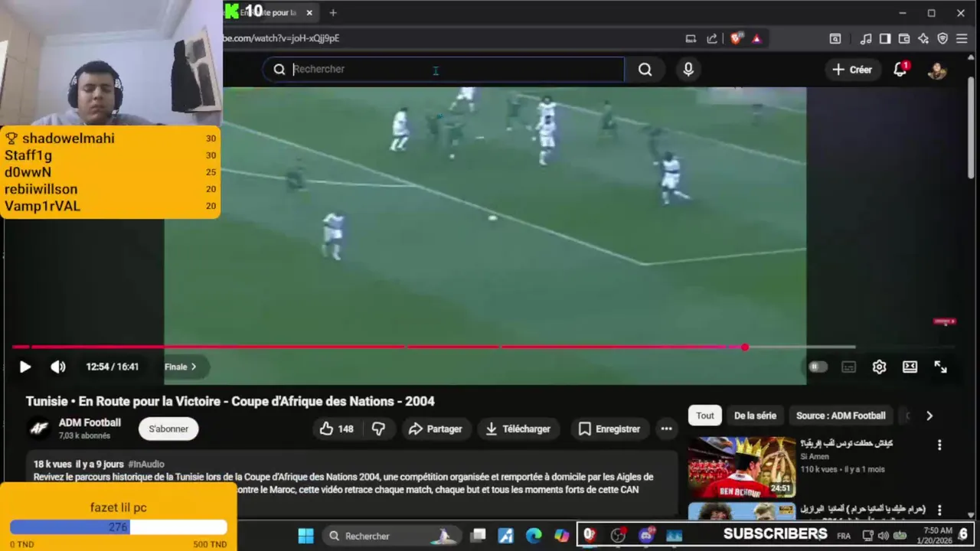Open Discord from the taskbar
Image resolution: width=980 pixels, height=551 pixels.
coord(645,536)
